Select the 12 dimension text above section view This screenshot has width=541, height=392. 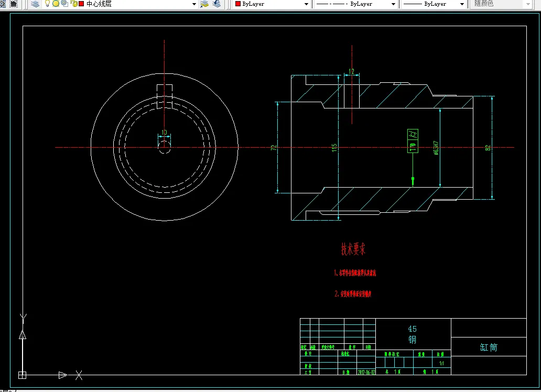pyautogui.click(x=351, y=71)
